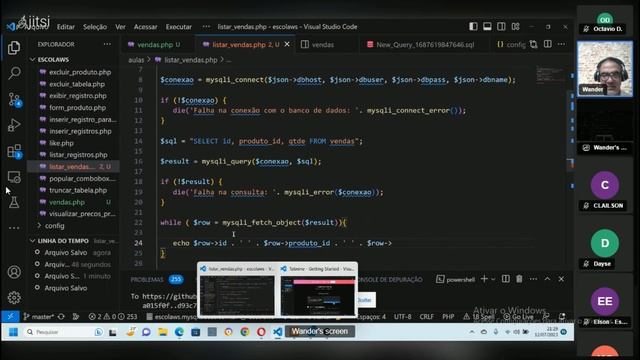Kill terminal with trash icon

[519, 279]
